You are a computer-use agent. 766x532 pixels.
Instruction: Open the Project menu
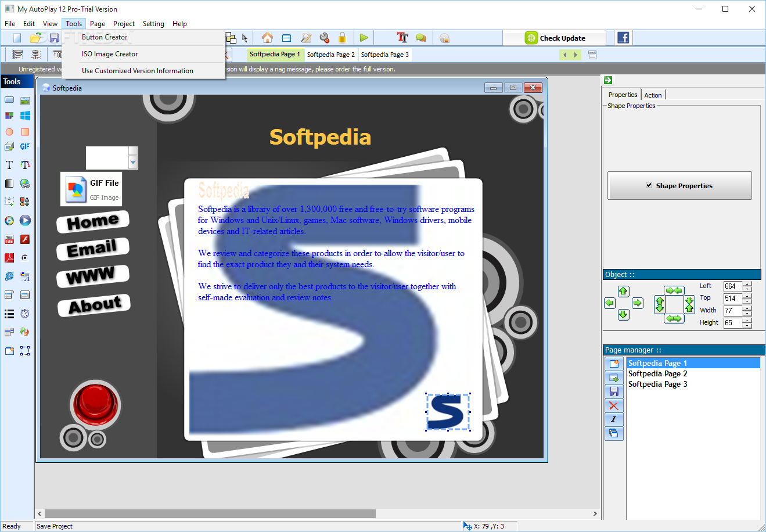(124, 24)
